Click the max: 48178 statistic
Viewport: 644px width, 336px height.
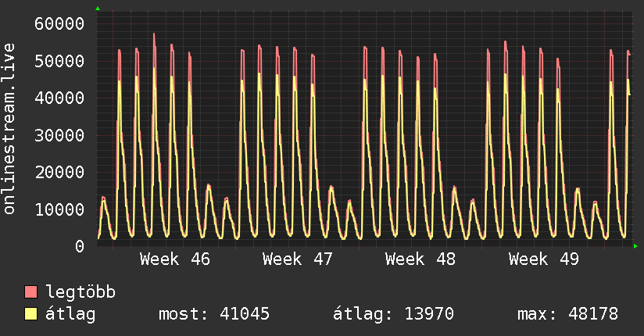click(567, 314)
